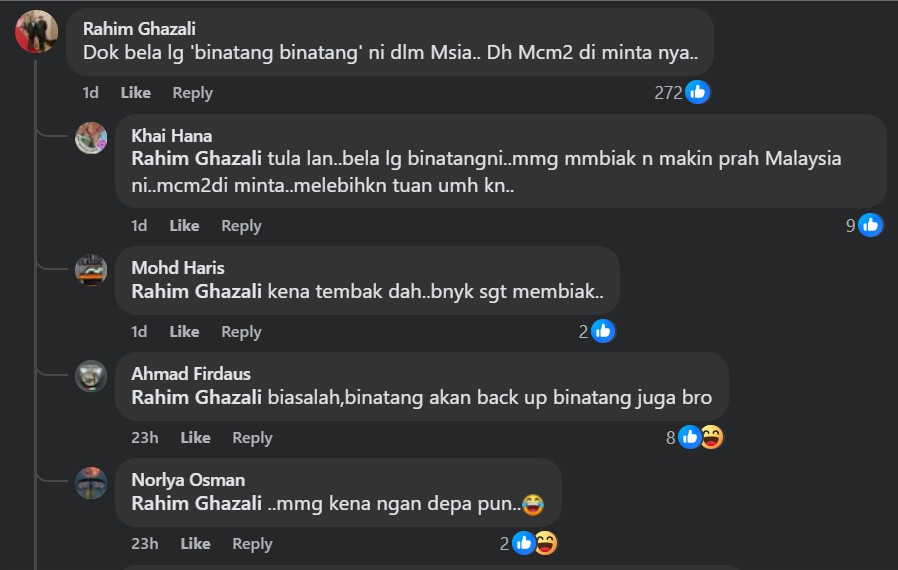
Task: Open Khai Hana's avatar
Action: 91,138
